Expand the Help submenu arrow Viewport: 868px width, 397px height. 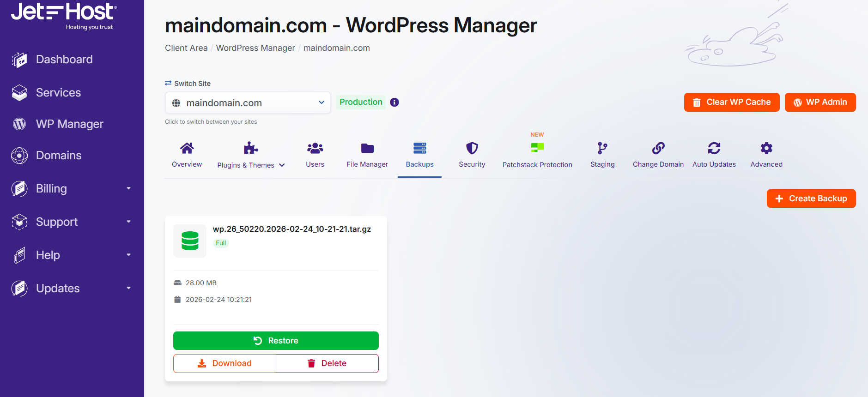(129, 255)
